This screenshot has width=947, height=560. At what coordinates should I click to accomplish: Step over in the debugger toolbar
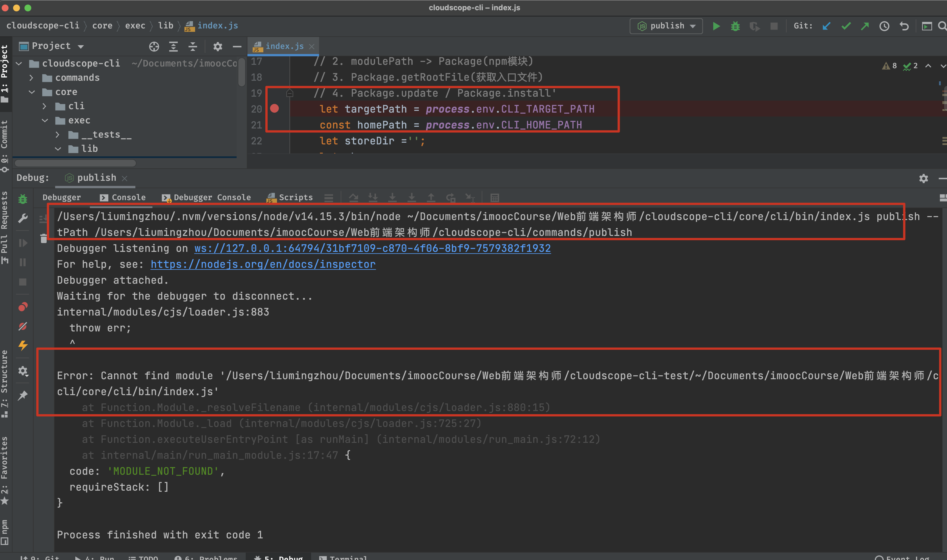(x=354, y=197)
